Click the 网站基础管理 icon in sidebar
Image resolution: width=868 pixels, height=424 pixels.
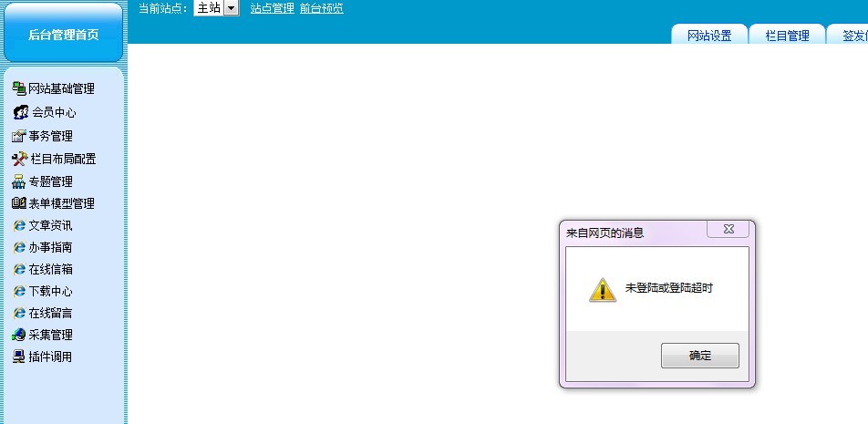(x=18, y=88)
